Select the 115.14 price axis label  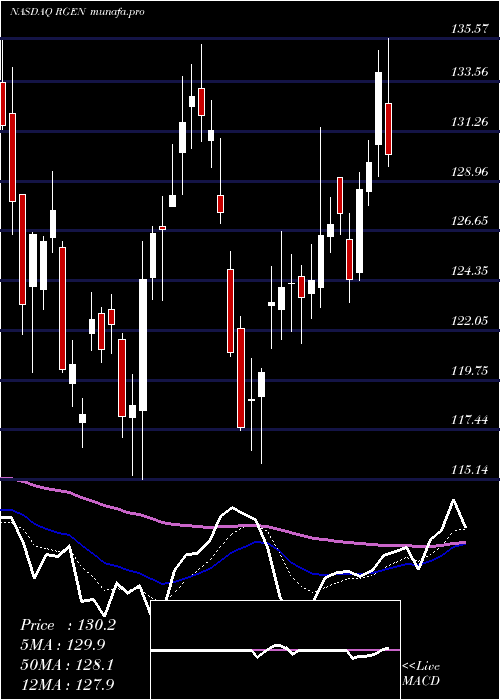(470, 470)
